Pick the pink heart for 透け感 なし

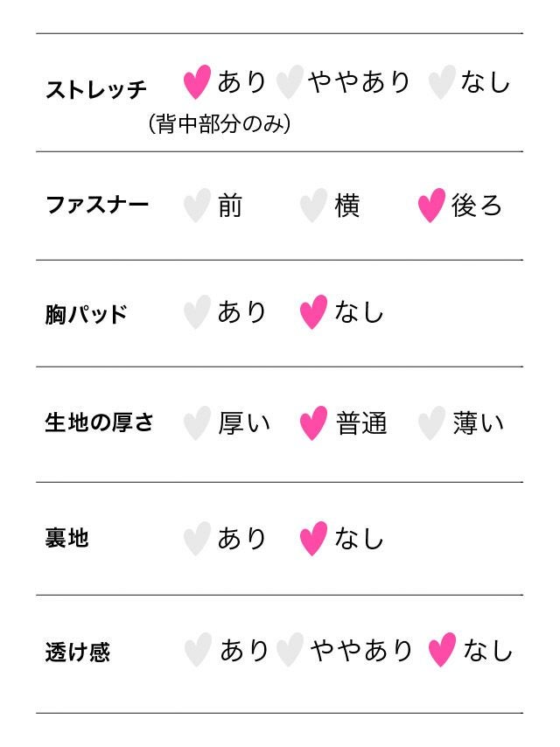pos(442,651)
